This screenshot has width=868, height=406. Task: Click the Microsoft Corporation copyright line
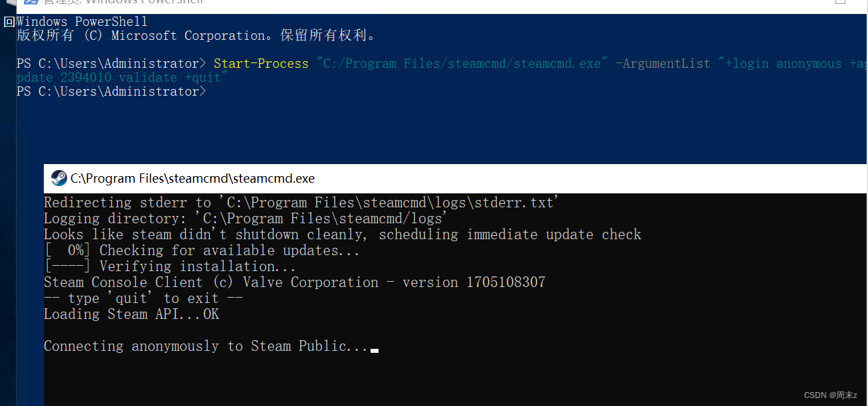point(193,35)
